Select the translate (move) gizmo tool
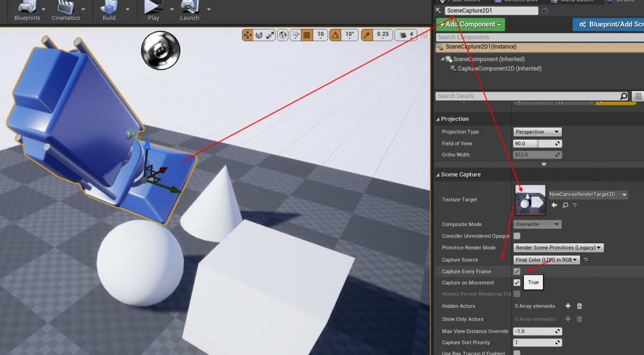The width and height of the screenshot is (644, 355). coord(248,35)
